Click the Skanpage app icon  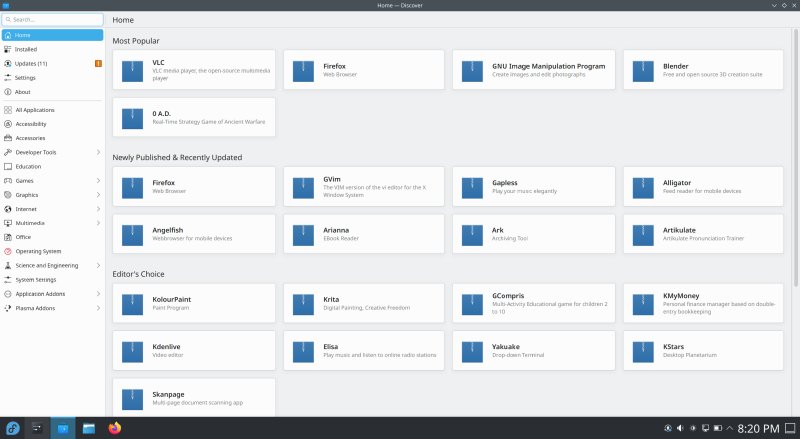[132, 399]
